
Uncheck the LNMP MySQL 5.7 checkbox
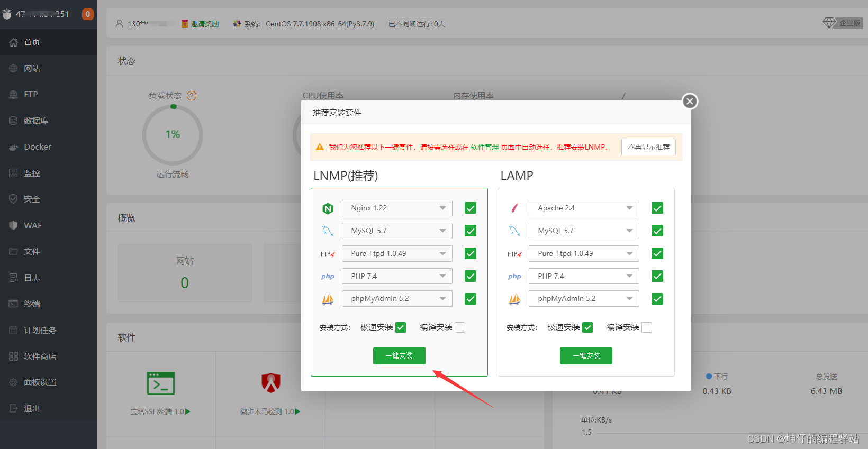(471, 231)
